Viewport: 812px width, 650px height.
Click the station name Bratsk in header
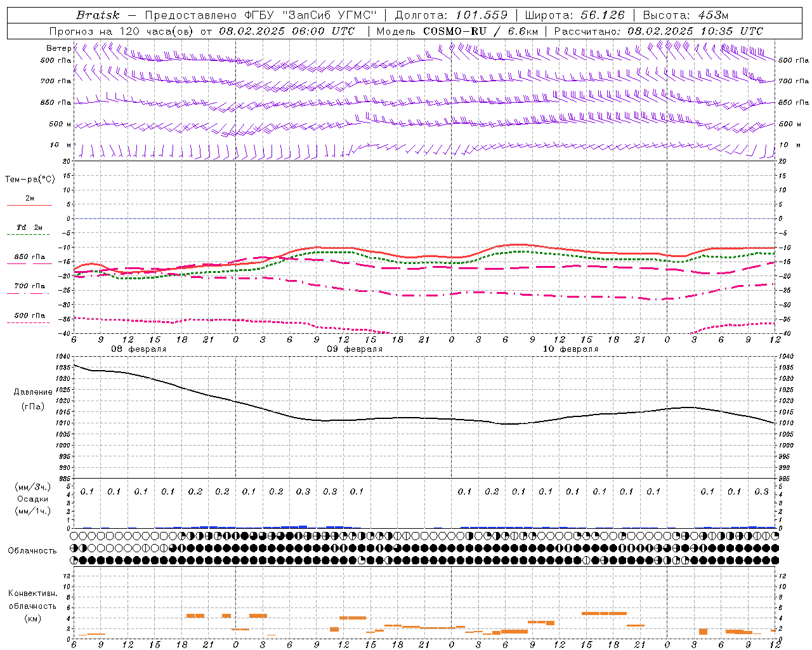pyautogui.click(x=98, y=15)
